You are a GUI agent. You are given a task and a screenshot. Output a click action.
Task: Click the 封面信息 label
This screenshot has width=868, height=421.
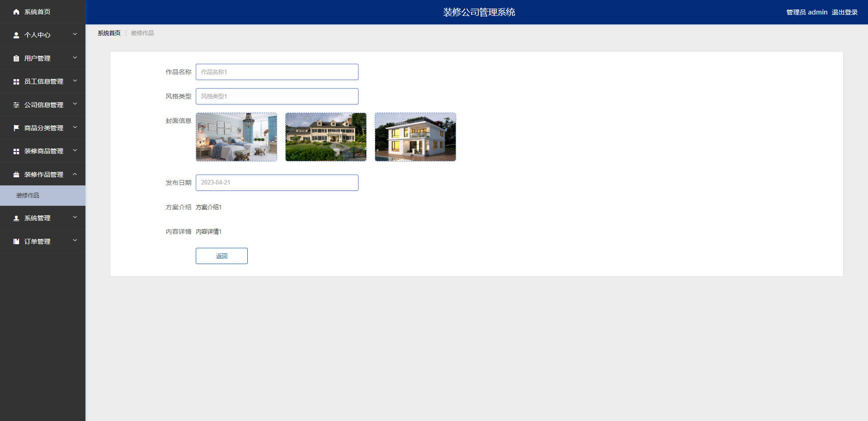[179, 121]
